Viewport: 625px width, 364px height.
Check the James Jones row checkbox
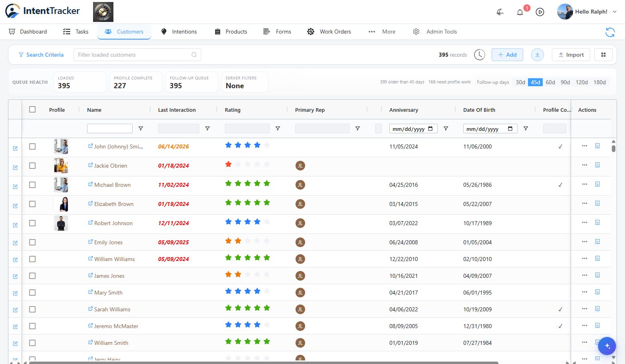[x=32, y=276]
